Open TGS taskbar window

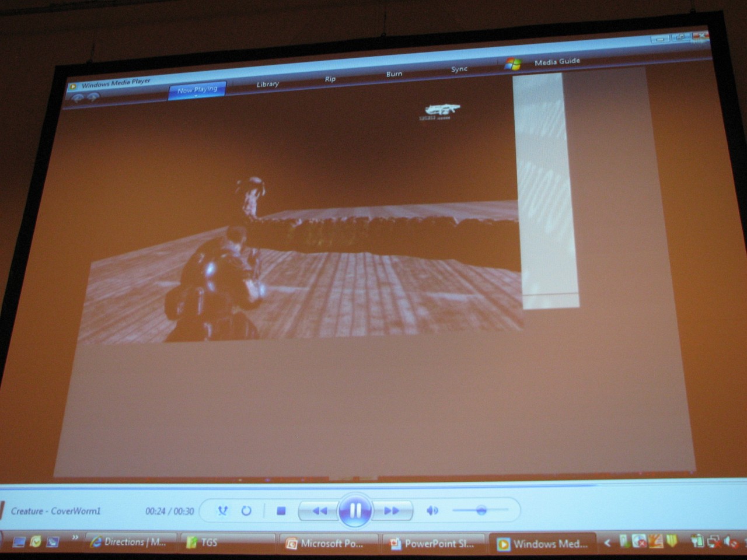[x=228, y=542]
